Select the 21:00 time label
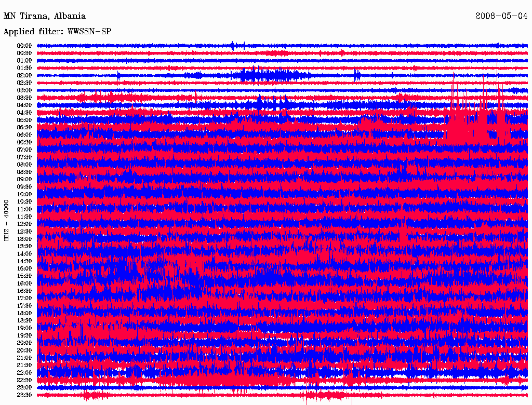 pos(24,358)
